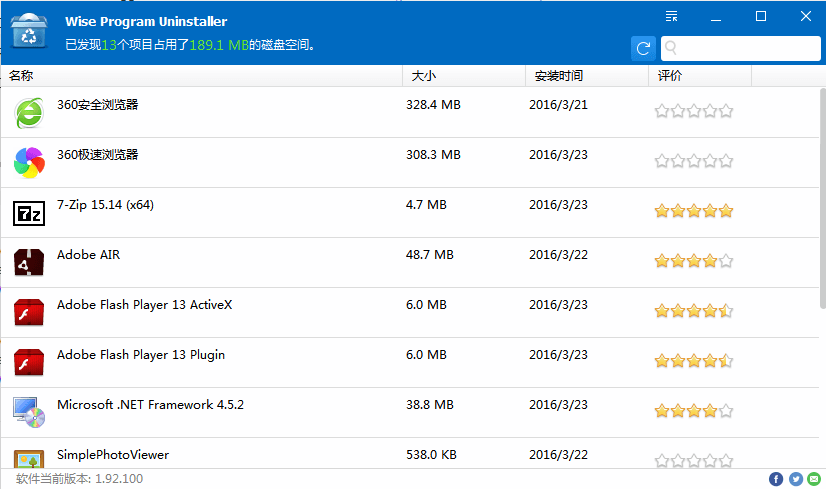Click the 308.3 MB size value
The height and width of the screenshot is (489, 826).
(433, 155)
